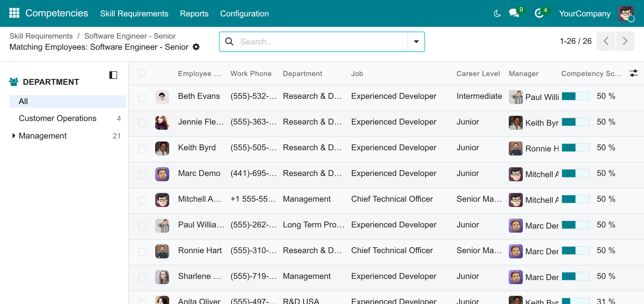
Task: Open the main apps grid menu
Action: click(14, 13)
